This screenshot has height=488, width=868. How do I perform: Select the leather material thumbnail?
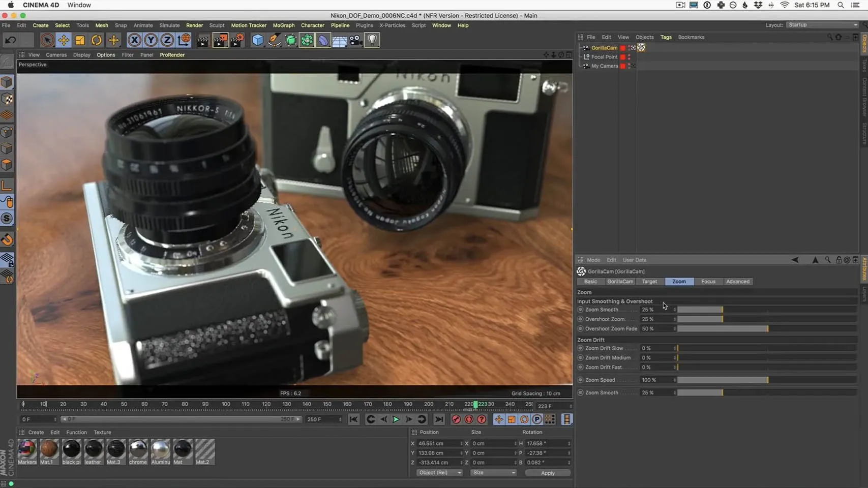click(x=93, y=452)
